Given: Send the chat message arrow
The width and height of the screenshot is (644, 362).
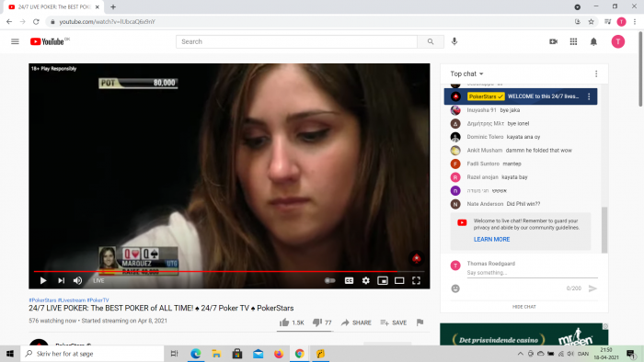Looking at the screenshot, I should coord(592,288).
